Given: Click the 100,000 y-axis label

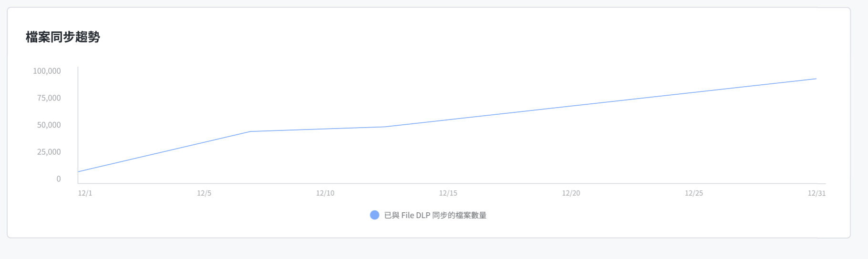Looking at the screenshot, I should point(47,71).
